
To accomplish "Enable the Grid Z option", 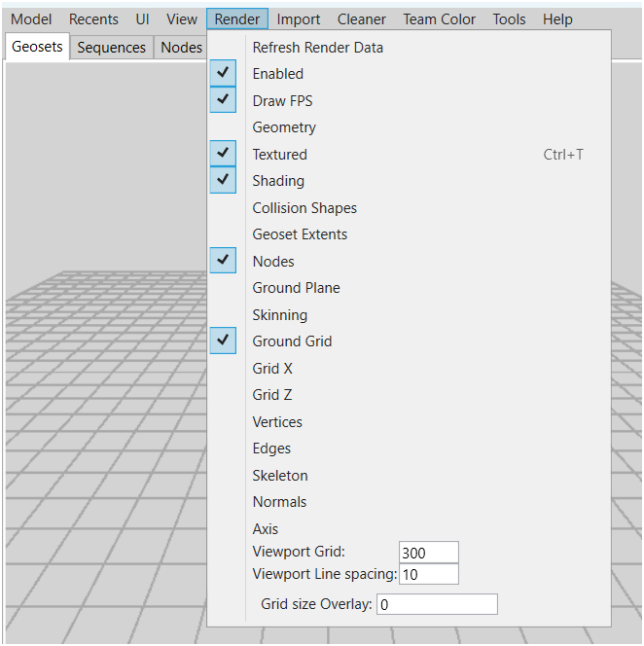I will 409,395.
